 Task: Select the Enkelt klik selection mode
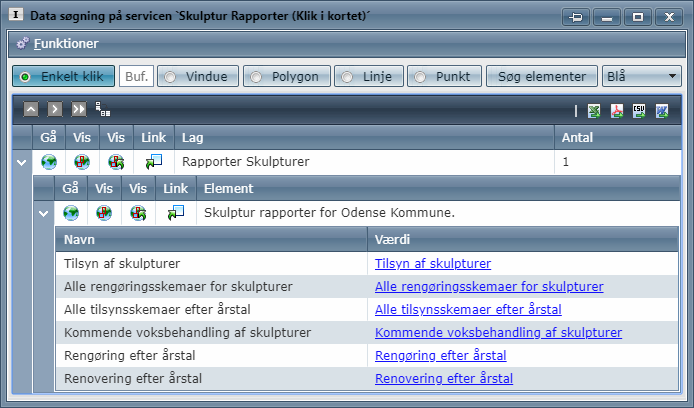(64, 76)
